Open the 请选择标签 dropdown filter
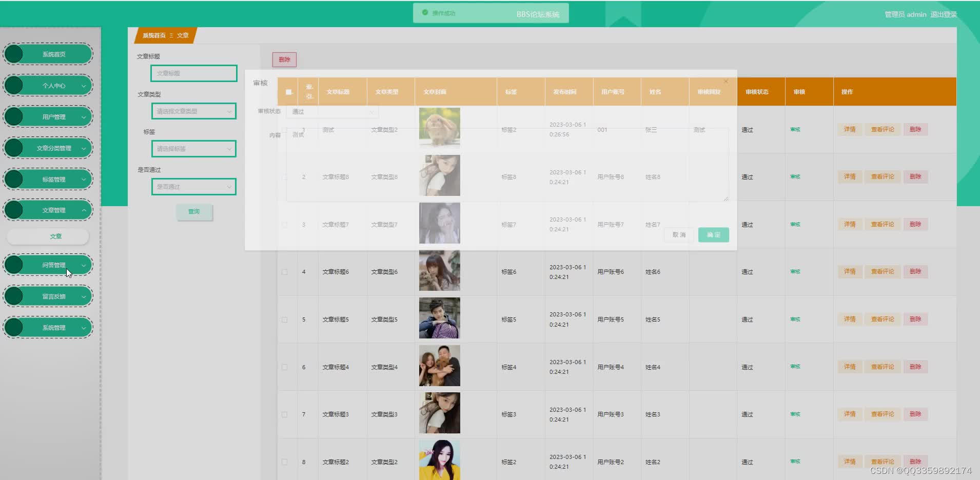The image size is (980, 480). (194, 149)
